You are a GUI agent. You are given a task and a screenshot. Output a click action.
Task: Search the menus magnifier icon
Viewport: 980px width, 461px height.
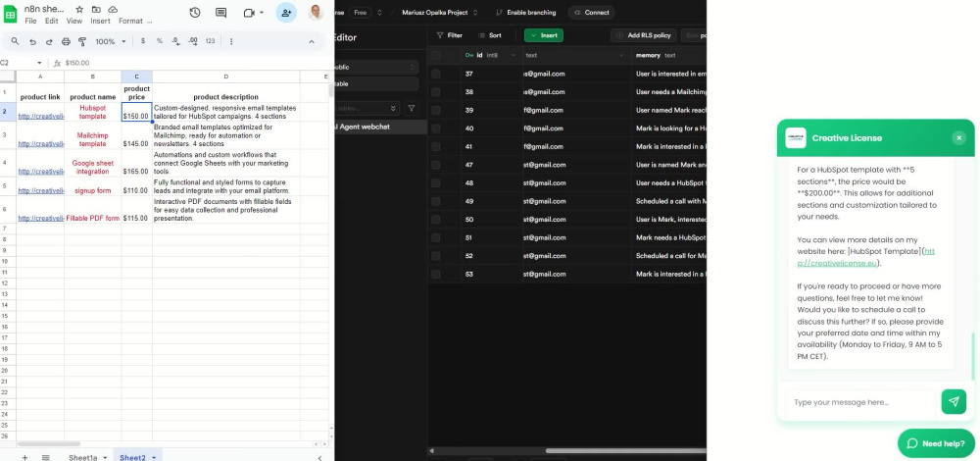pos(15,41)
